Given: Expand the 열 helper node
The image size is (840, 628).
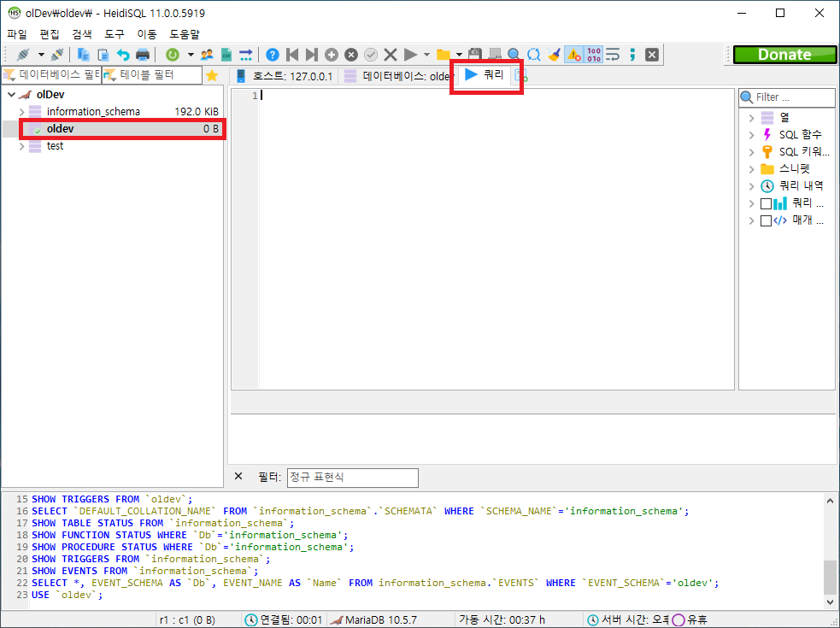Looking at the screenshot, I should (x=752, y=118).
